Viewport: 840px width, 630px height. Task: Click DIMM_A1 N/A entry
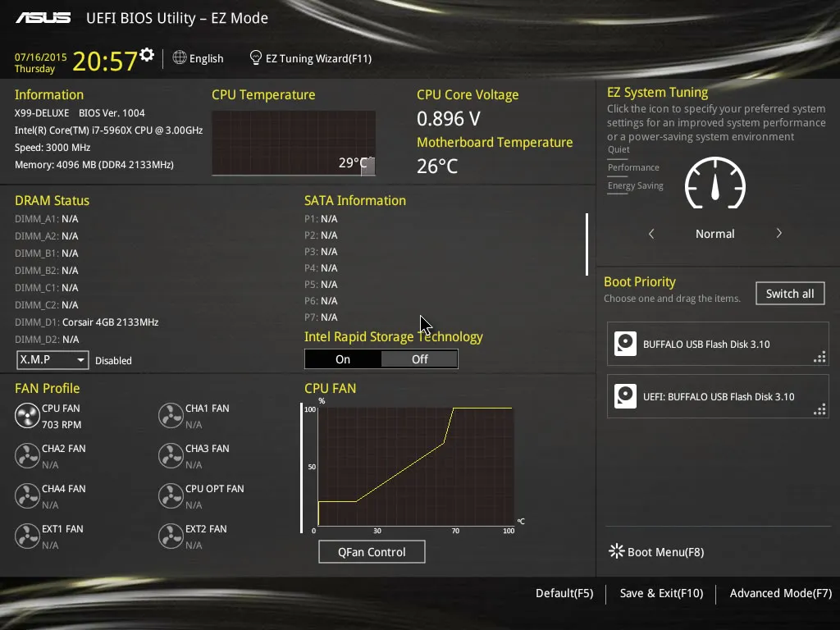click(x=47, y=219)
